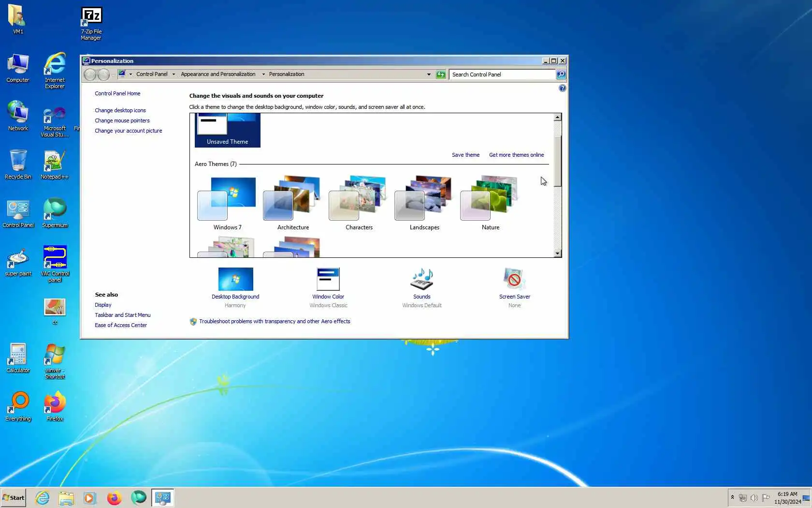Go forward with the Forward arrow button
Image resolution: width=812 pixels, height=508 pixels.
103,75
